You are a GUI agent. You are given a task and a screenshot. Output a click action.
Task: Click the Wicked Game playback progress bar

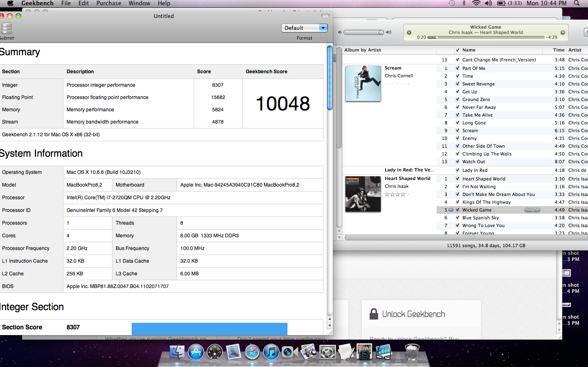click(x=486, y=37)
